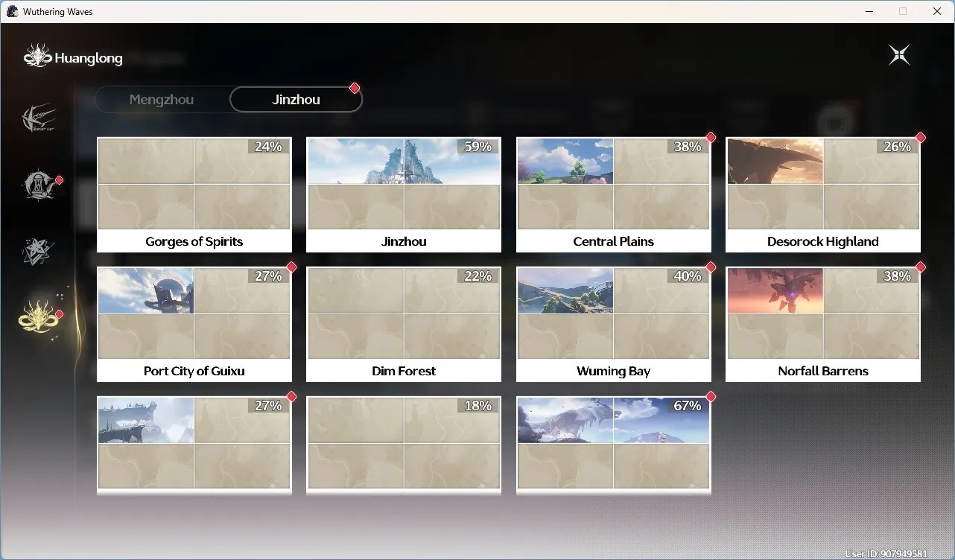
Task: Open the third sidebar star emblem category
Action: coord(38,252)
